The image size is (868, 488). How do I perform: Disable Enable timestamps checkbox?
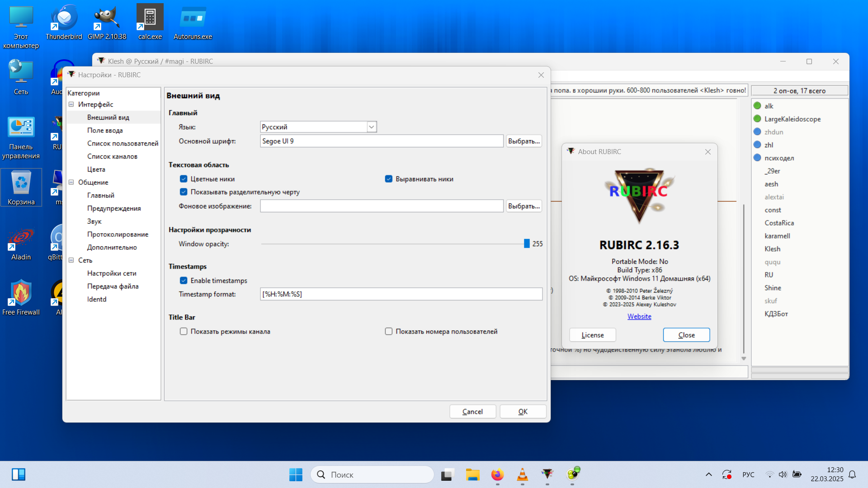184,281
